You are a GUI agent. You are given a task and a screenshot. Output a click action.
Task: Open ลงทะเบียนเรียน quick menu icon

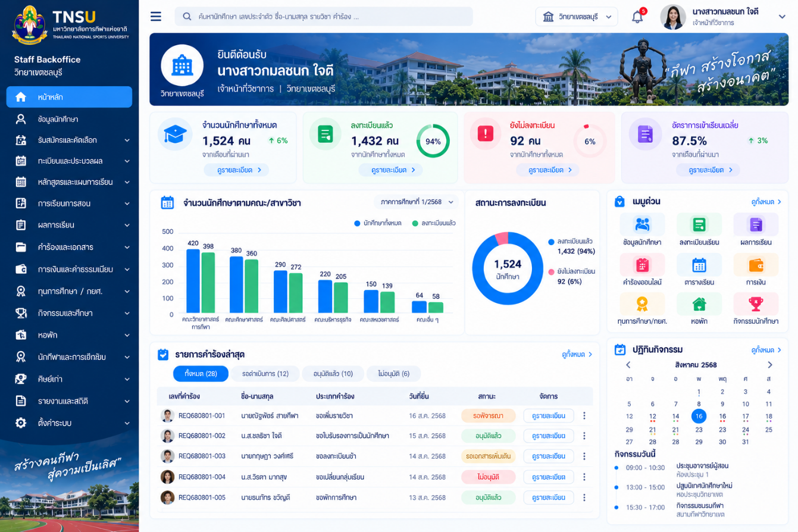699,224
